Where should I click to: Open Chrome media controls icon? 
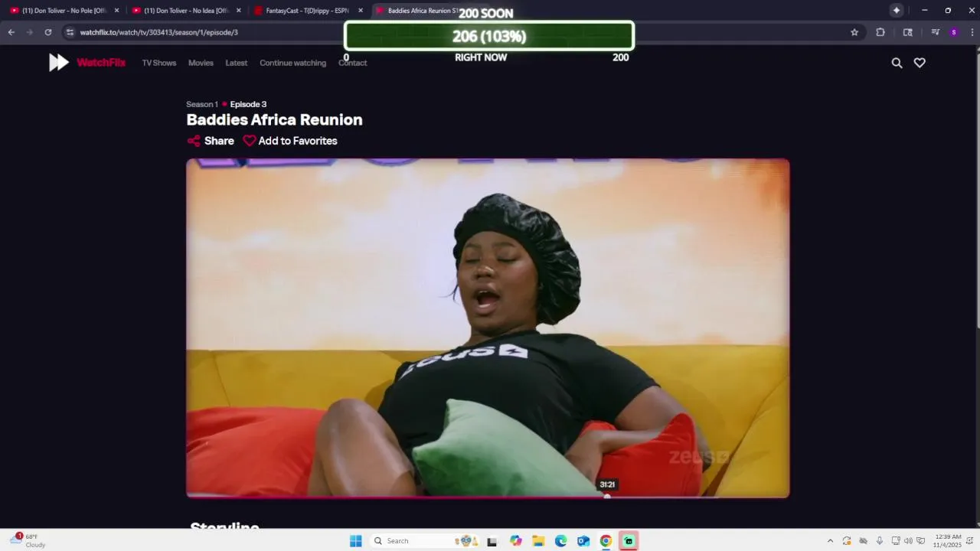pos(935,32)
